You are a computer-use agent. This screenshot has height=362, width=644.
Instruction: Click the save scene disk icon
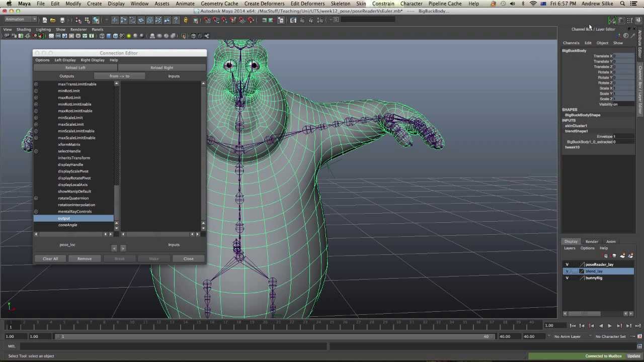pos(62,20)
